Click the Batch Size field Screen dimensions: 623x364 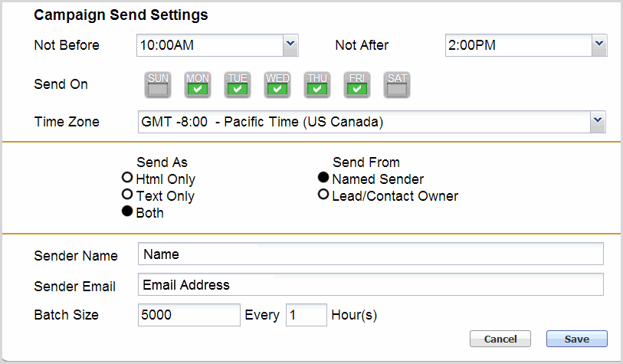click(189, 314)
